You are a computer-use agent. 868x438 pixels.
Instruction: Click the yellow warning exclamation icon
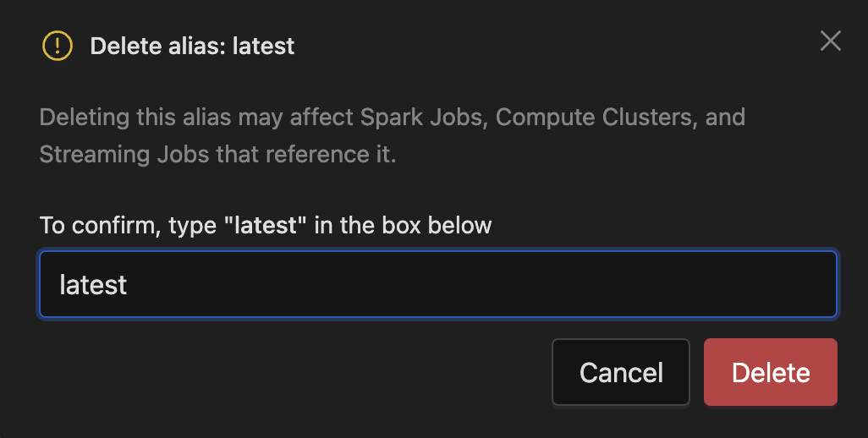coord(58,46)
